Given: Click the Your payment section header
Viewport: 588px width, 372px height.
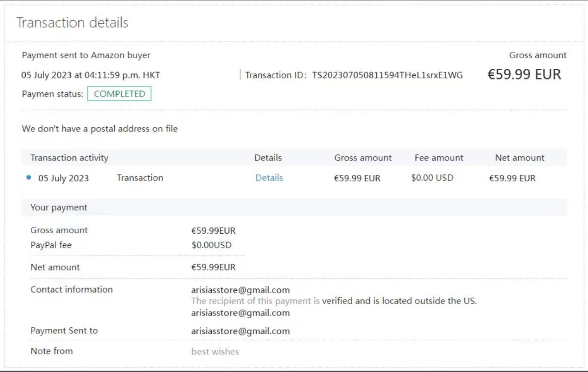Looking at the screenshot, I should pos(59,207).
